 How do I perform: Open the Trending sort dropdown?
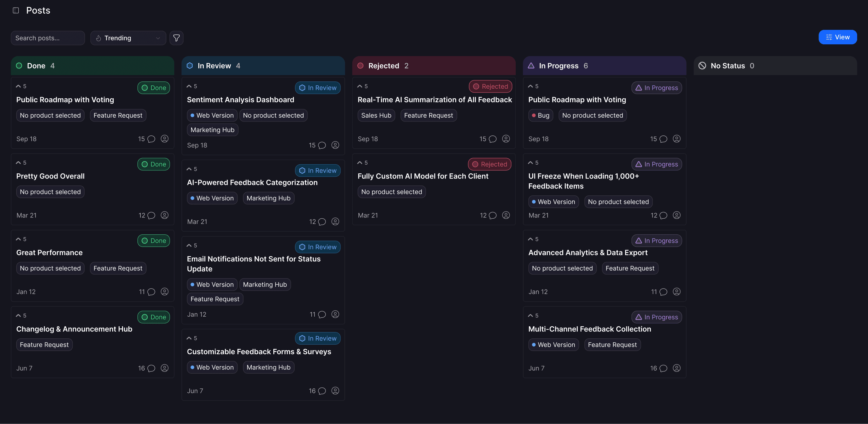128,38
